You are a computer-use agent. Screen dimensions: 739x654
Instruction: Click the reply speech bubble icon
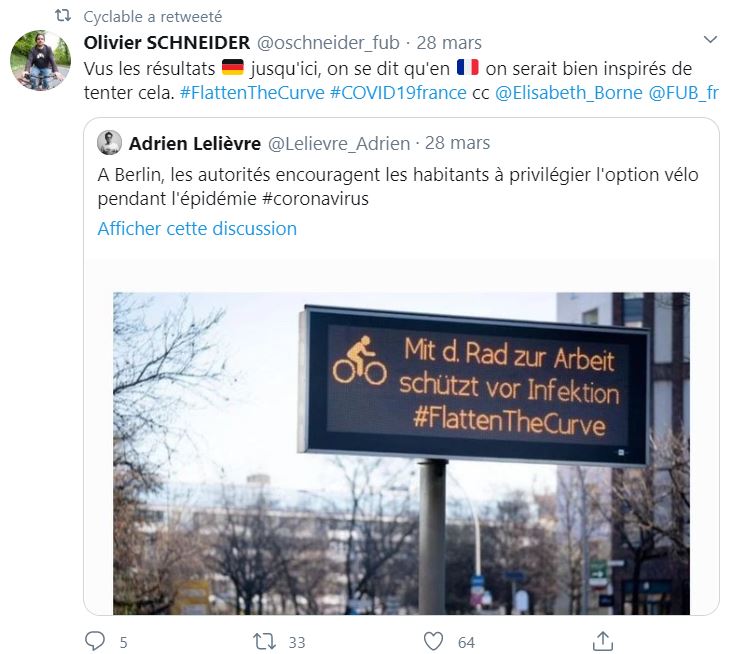[95, 640]
